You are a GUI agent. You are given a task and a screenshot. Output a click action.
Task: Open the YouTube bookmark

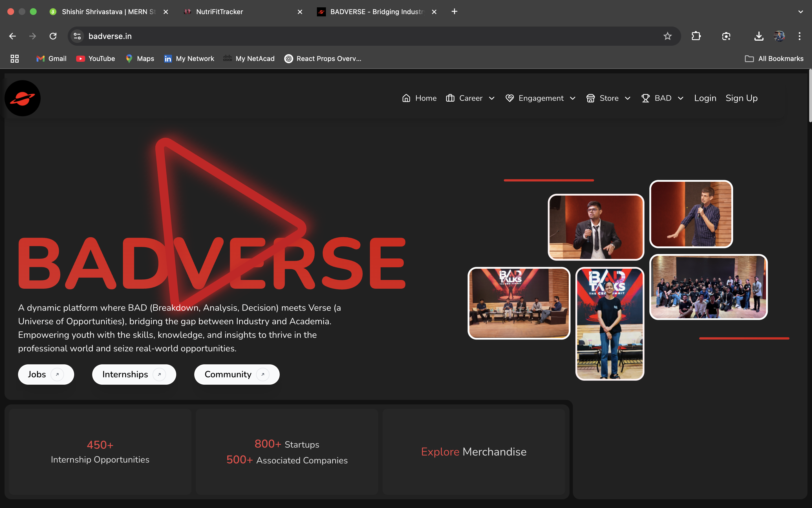[x=96, y=59]
